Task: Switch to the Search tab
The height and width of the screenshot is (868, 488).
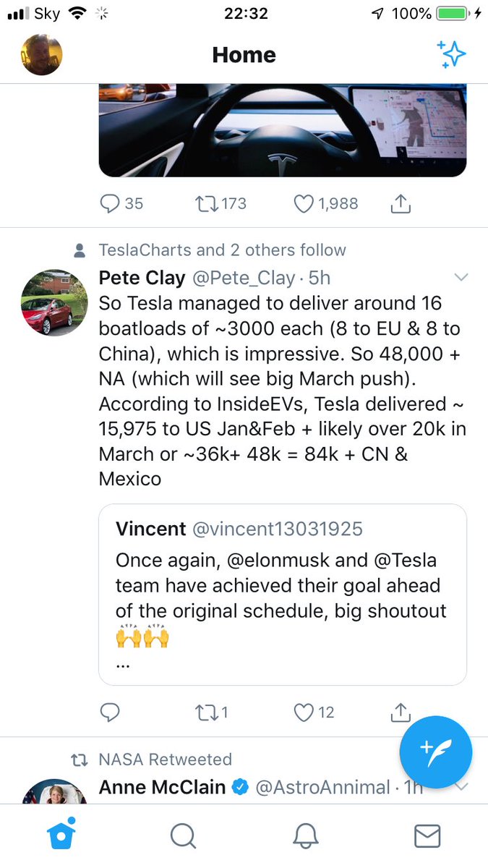Action: coord(183,836)
